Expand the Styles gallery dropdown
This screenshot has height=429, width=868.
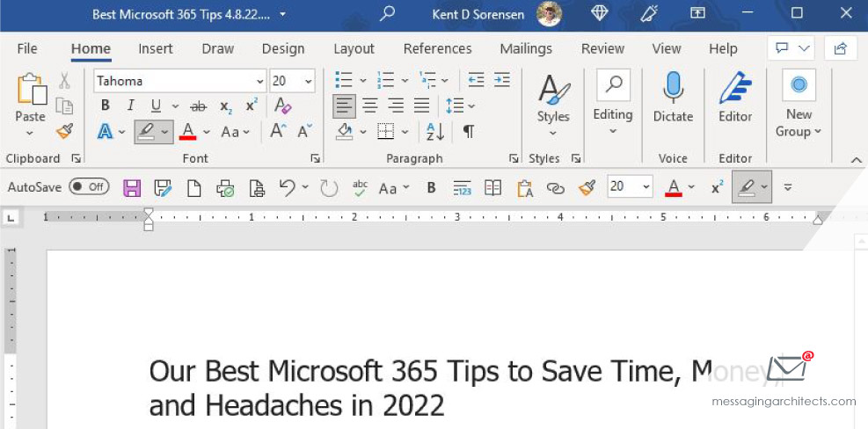point(553,134)
